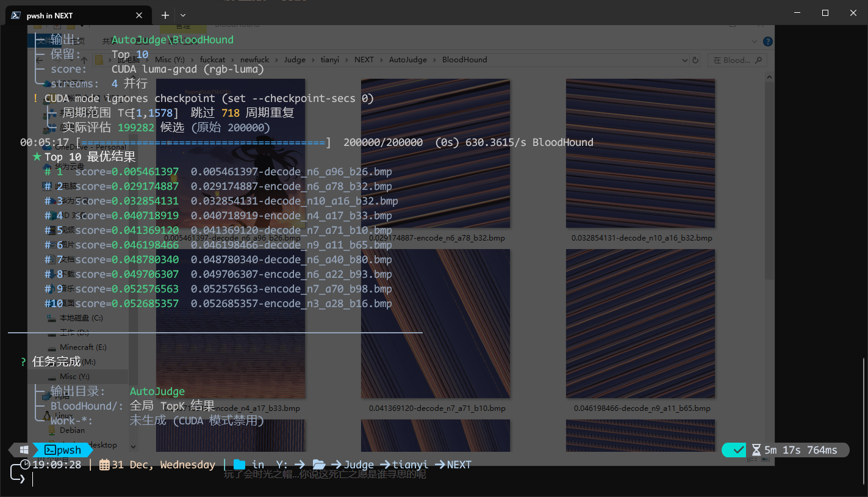Open the terminal new-tab profile dropdown
868x497 pixels.
183,15
